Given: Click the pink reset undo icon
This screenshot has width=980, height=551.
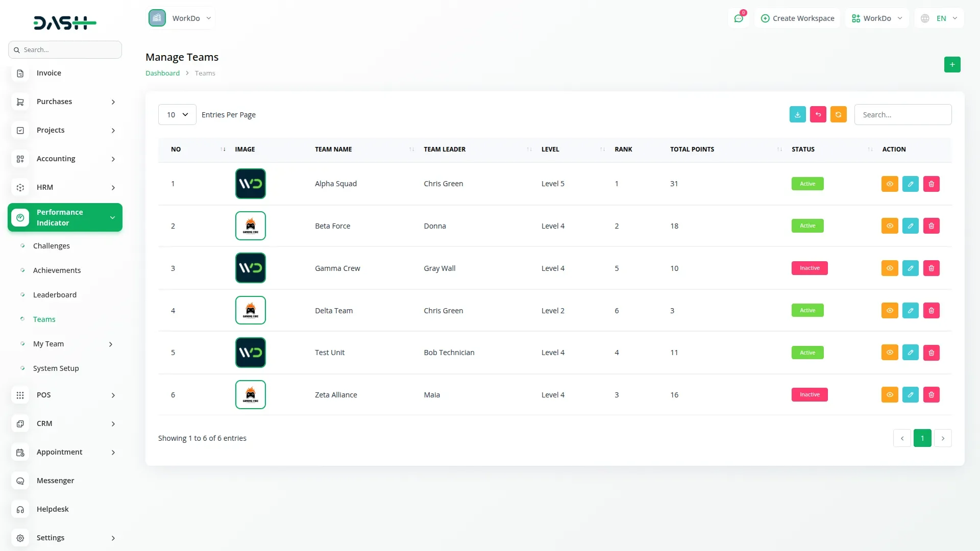Looking at the screenshot, I should (x=818, y=114).
